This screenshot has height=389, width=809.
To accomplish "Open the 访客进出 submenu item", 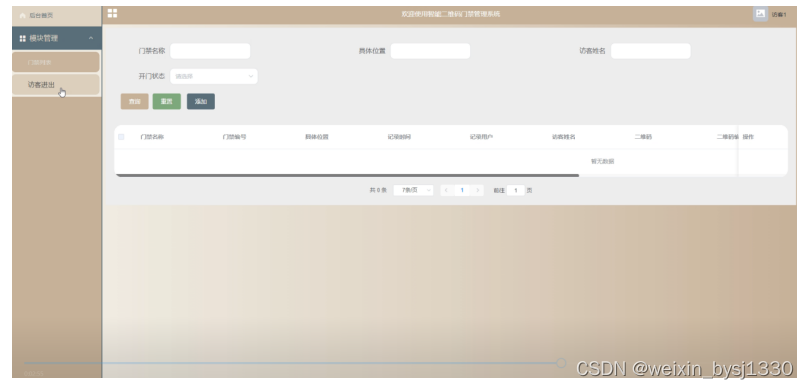I will click(56, 85).
